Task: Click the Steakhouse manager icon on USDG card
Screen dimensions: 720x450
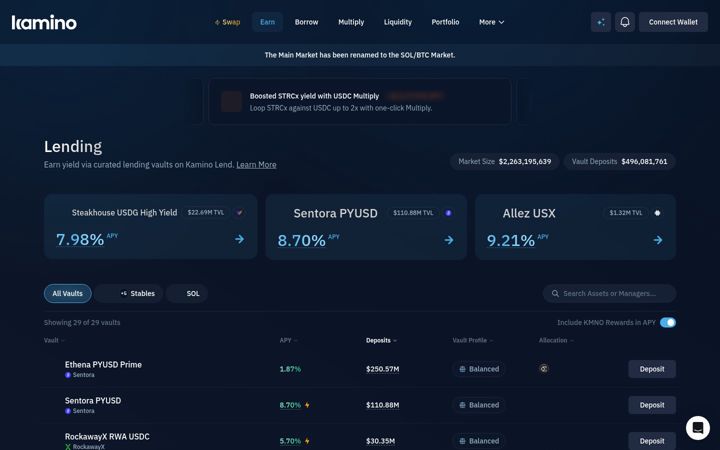Action: point(239,213)
